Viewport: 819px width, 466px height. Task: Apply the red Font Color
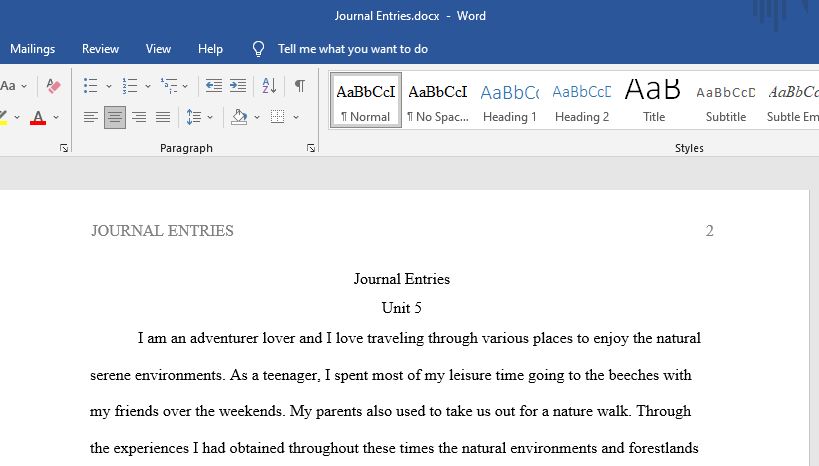tap(38, 118)
